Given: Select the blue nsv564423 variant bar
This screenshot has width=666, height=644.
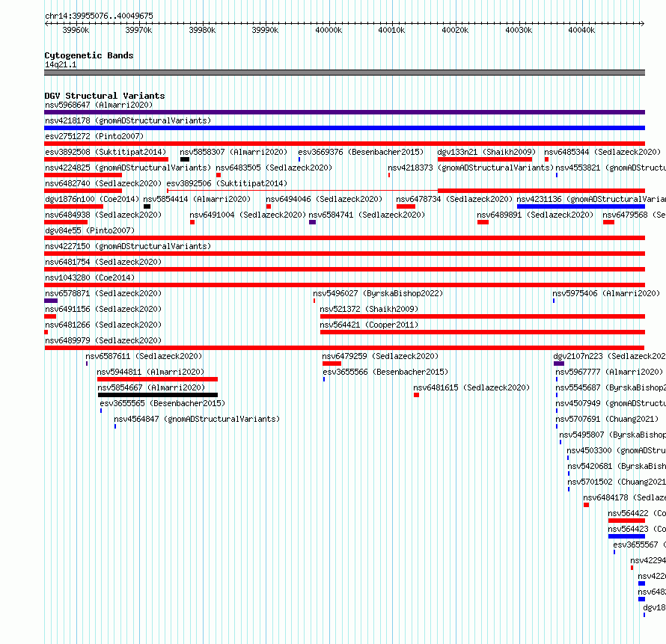Looking at the screenshot, I should pyautogui.click(x=626, y=536).
